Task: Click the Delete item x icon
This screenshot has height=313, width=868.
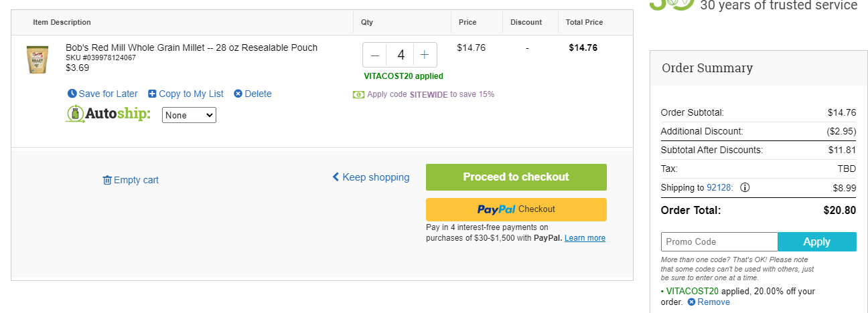Action: (x=238, y=94)
